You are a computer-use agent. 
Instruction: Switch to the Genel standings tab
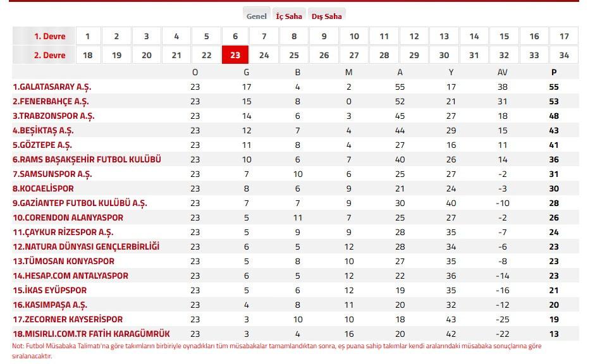[256, 16]
